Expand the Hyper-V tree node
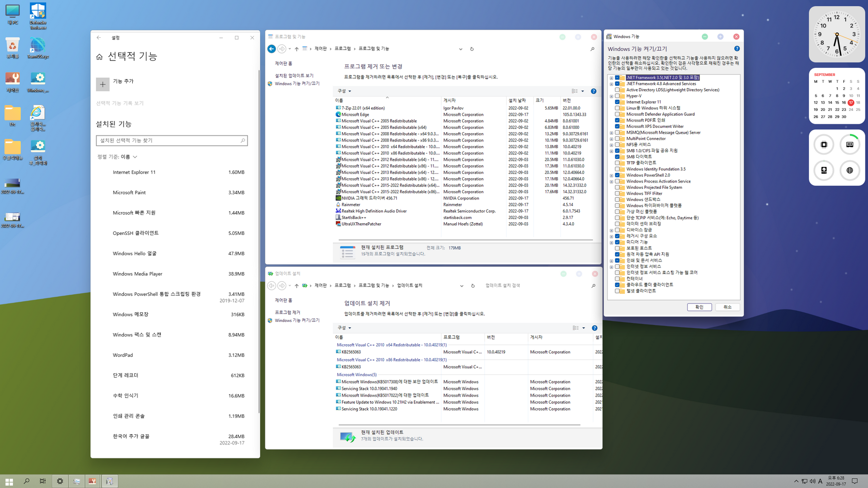Screen dimensions: 868x488 click(611, 96)
